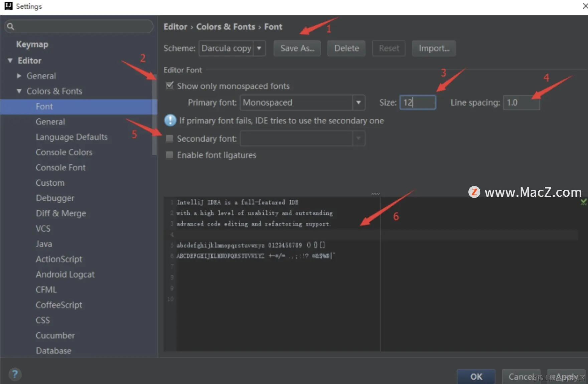
Task: Focus the Size input field
Action: [418, 103]
